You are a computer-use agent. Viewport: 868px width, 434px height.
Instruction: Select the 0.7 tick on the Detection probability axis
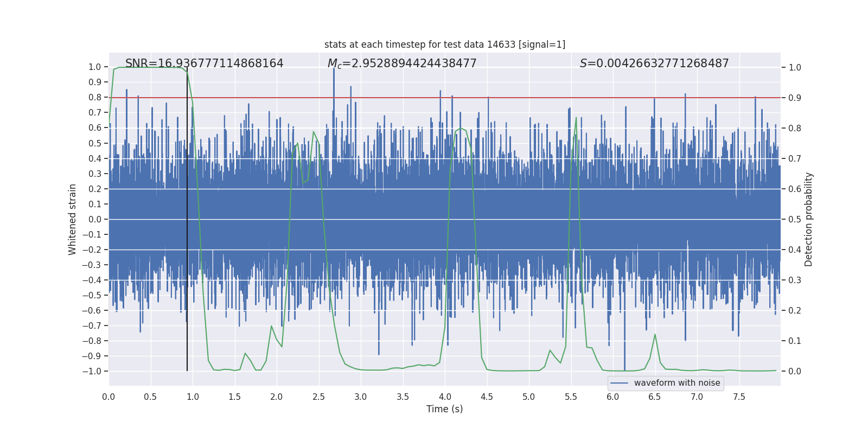click(x=795, y=159)
